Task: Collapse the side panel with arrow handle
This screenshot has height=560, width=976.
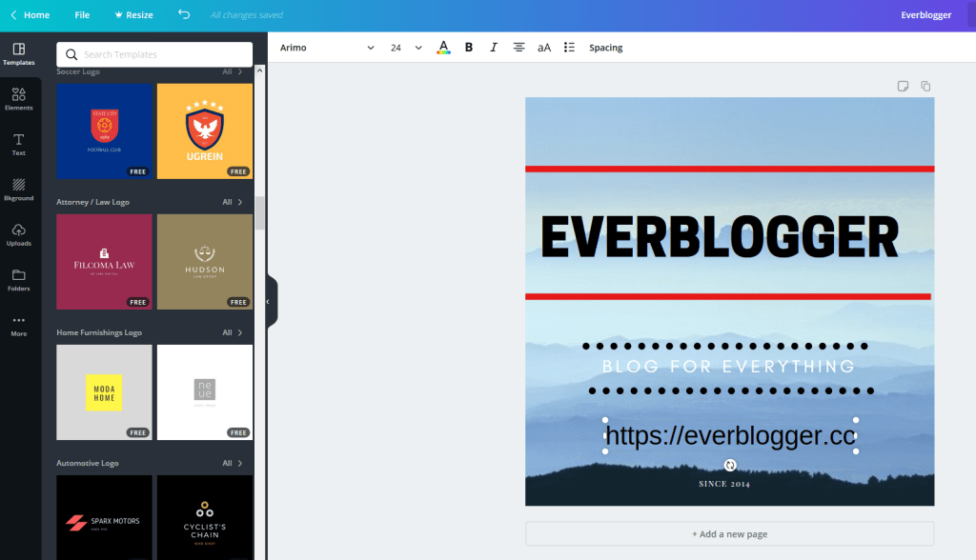Action: tap(271, 302)
